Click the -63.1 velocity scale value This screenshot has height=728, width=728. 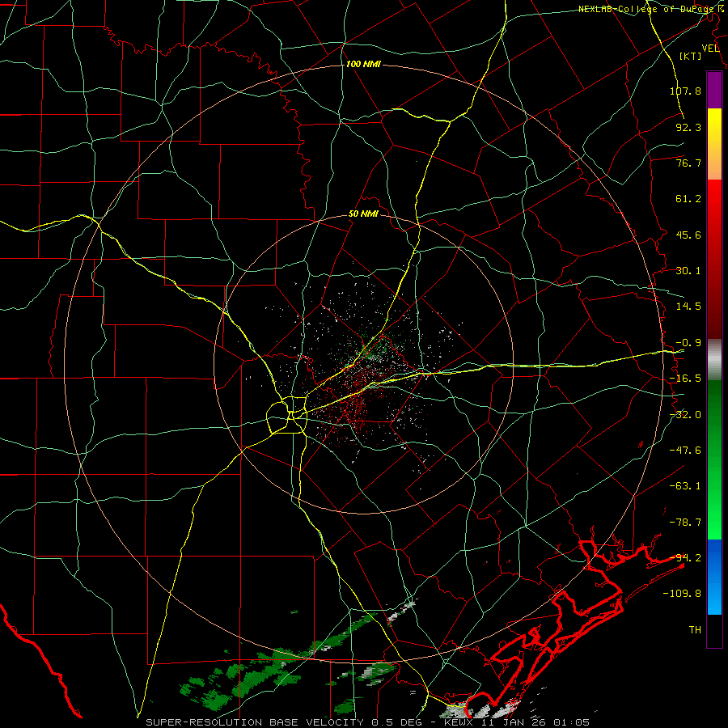[x=685, y=486]
